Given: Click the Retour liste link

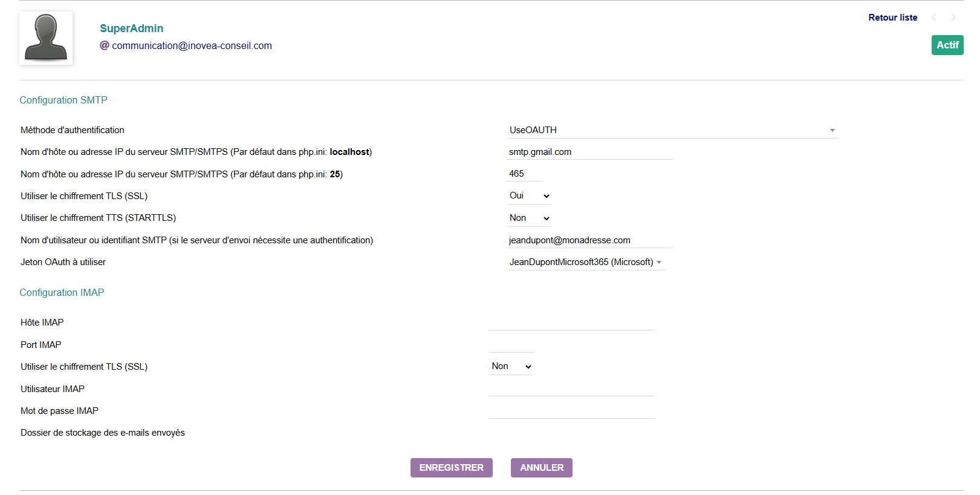Looking at the screenshot, I should 892,18.
